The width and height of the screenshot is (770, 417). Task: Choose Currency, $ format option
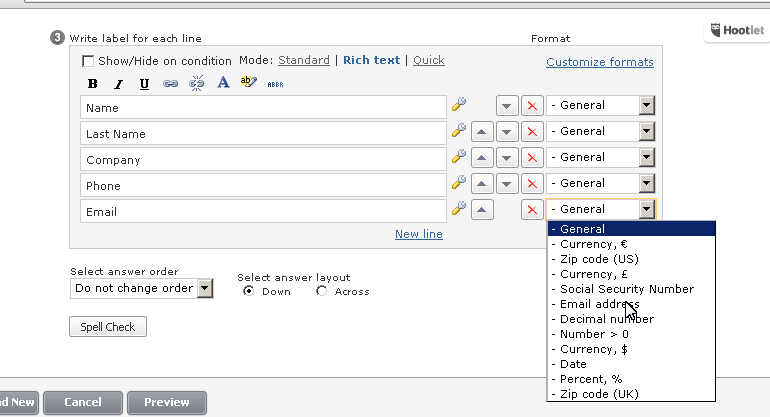pos(632,349)
